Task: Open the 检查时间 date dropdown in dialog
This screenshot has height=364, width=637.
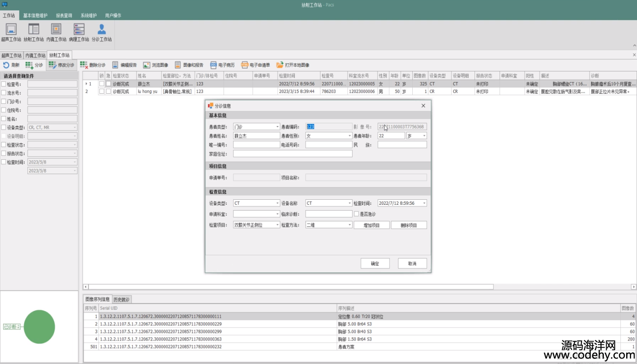Action: coord(402,203)
